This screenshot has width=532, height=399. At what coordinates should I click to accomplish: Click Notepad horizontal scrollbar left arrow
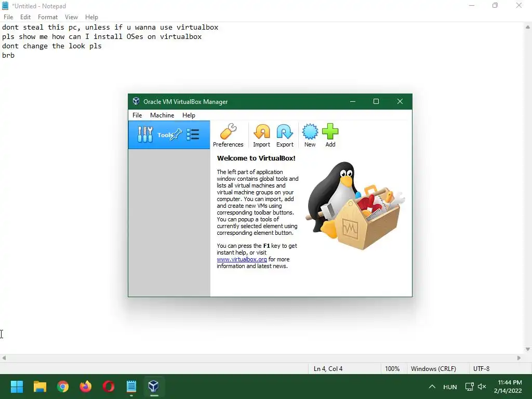(x=4, y=357)
